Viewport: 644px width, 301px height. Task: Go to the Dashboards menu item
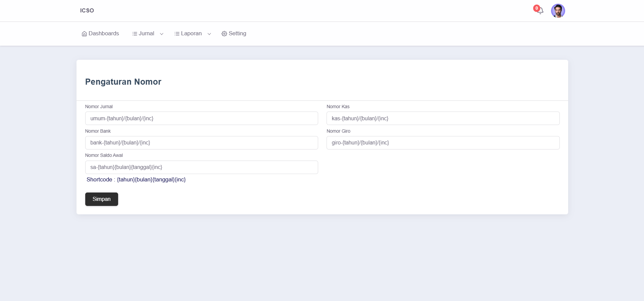pyautogui.click(x=104, y=34)
